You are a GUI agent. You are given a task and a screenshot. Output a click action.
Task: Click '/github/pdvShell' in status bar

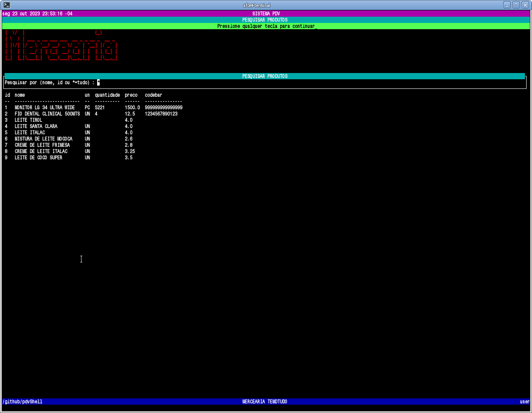(x=22, y=402)
